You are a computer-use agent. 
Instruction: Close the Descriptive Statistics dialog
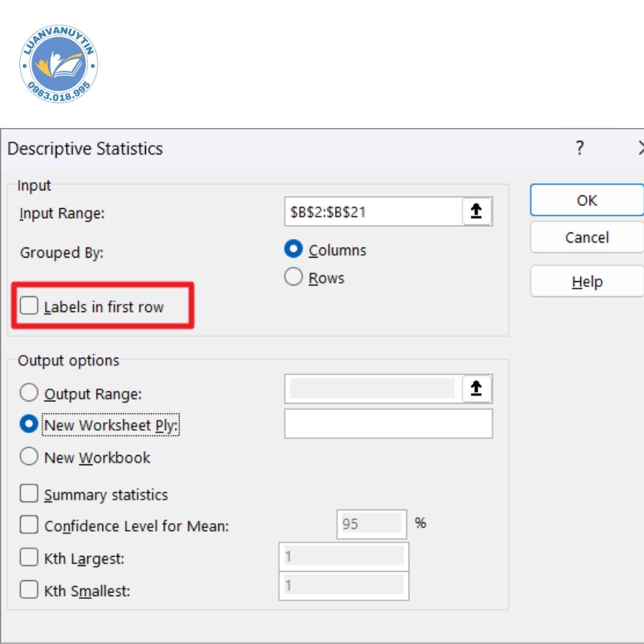pos(639,148)
